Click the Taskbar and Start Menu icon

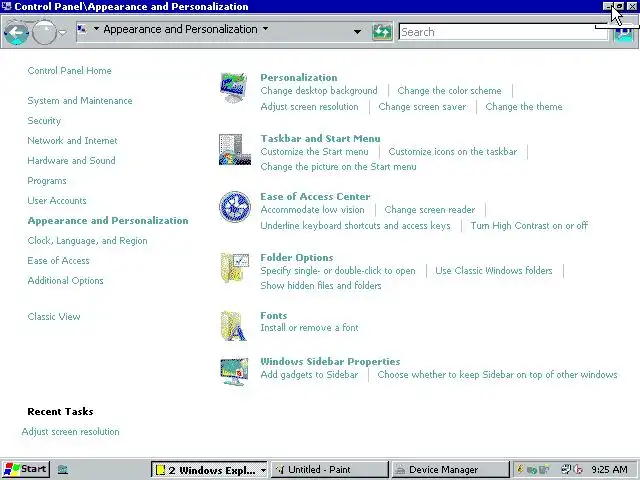click(x=235, y=149)
